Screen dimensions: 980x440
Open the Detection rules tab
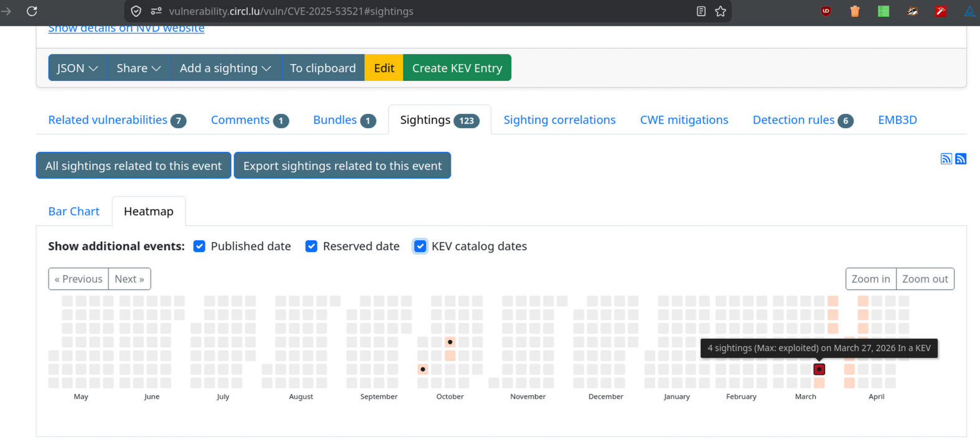click(801, 120)
